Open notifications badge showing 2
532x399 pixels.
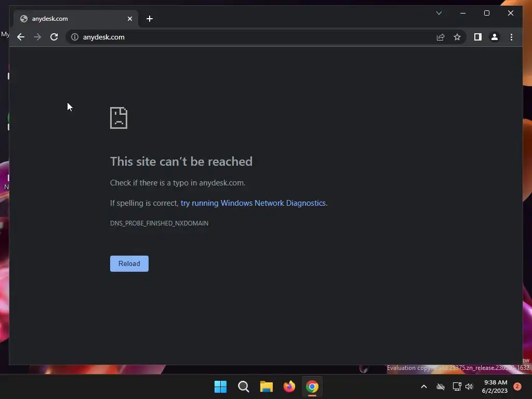click(x=517, y=387)
